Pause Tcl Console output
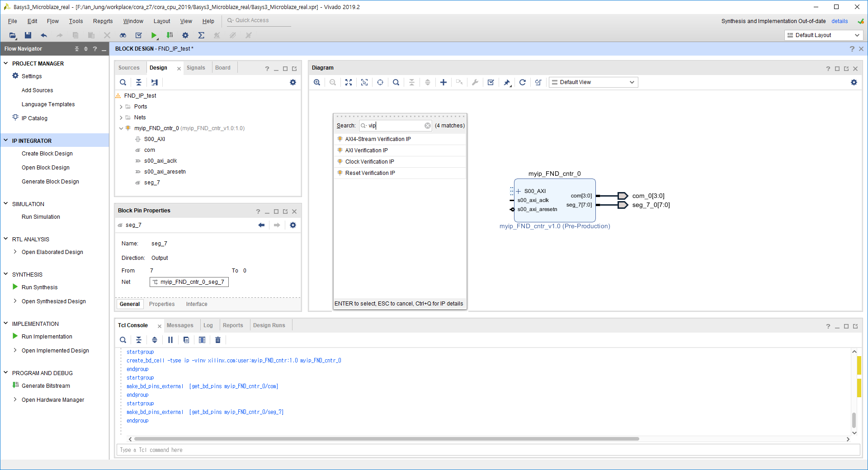This screenshot has width=868, height=470. [x=170, y=340]
